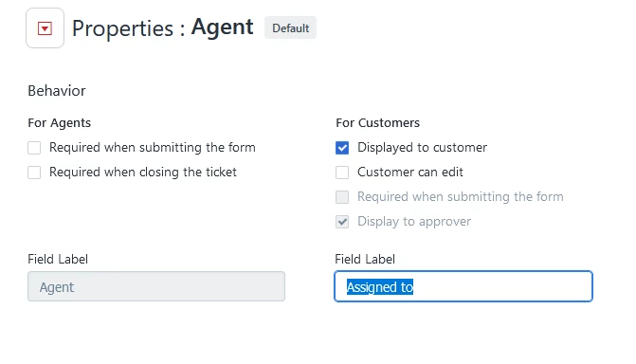Click the For Agents column heading
Image resolution: width=636 pixels, height=364 pixels.
(x=59, y=123)
